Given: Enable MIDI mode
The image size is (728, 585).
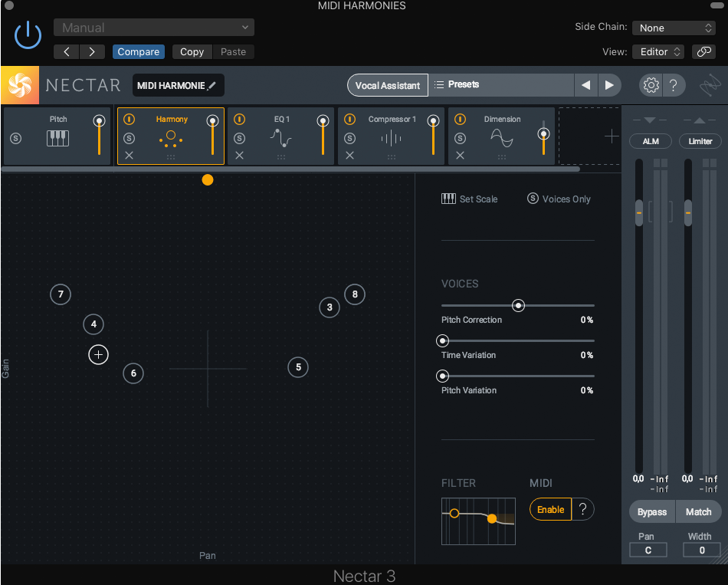Looking at the screenshot, I should tap(551, 509).
